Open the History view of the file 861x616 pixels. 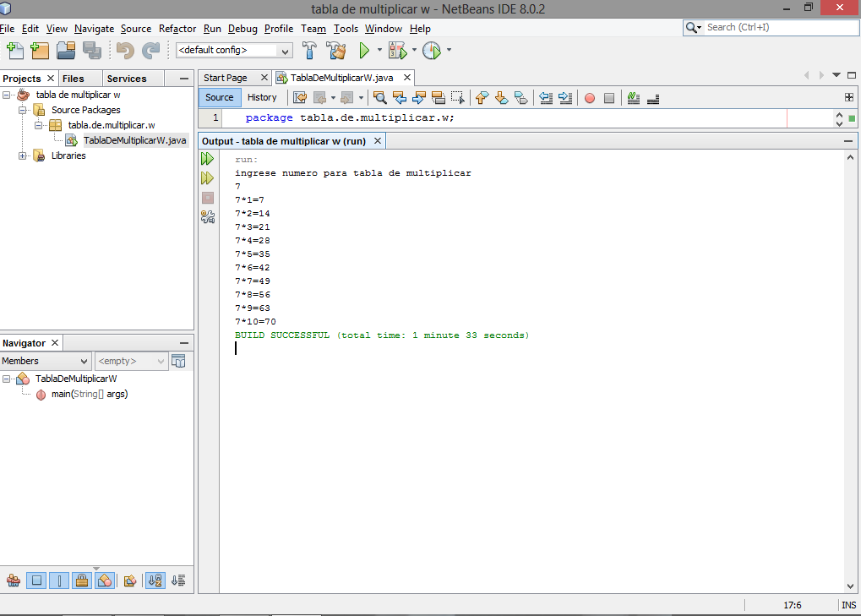click(x=263, y=97)
